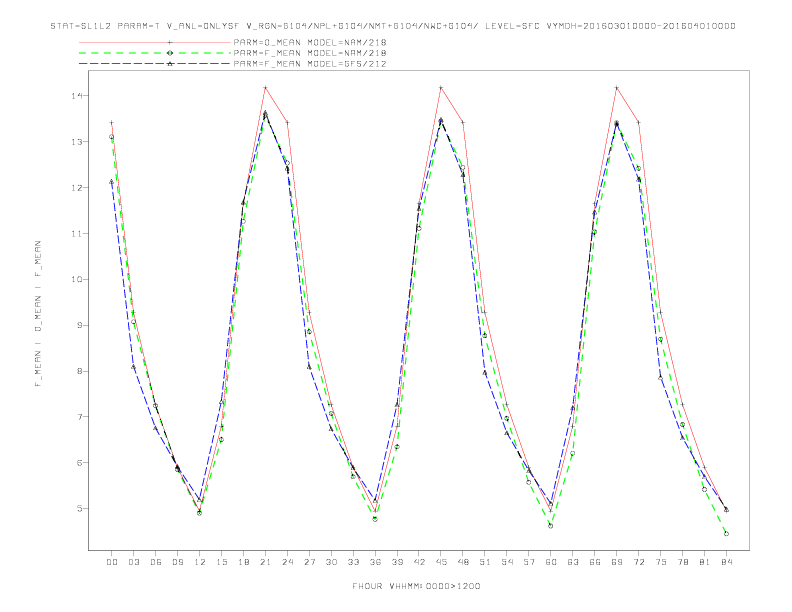
Task: Click forecast hour label 30 on x-axis
Action: 331,562
